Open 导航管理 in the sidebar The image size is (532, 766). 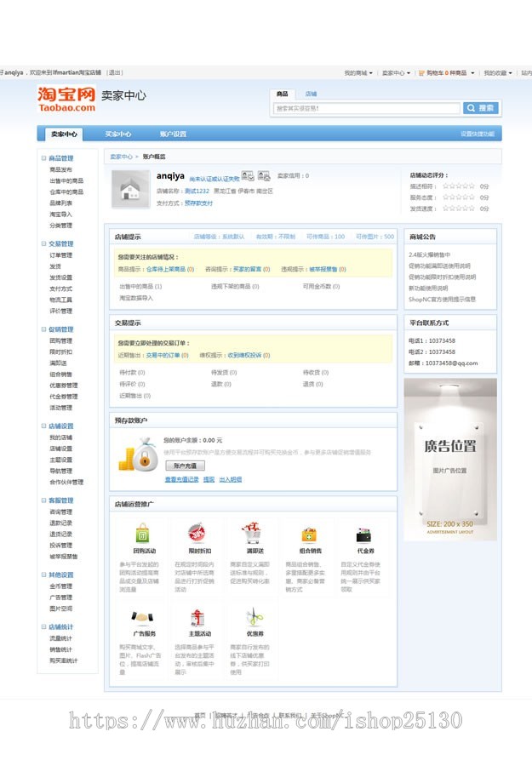point(60,471)
